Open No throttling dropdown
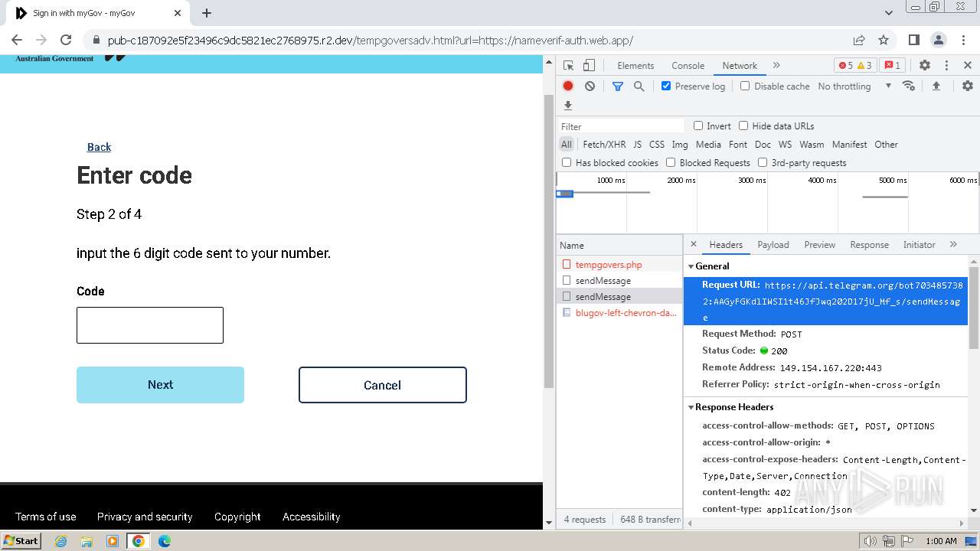Image resolution: width=980 pixels, height=551 pixels. pyautogui.click(x=854, y=86)
